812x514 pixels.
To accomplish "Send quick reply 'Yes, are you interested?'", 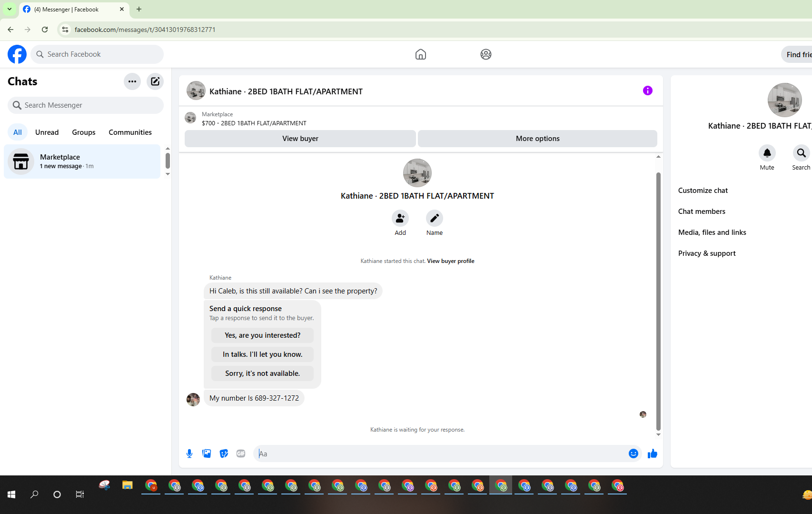I will coord(263,335).
